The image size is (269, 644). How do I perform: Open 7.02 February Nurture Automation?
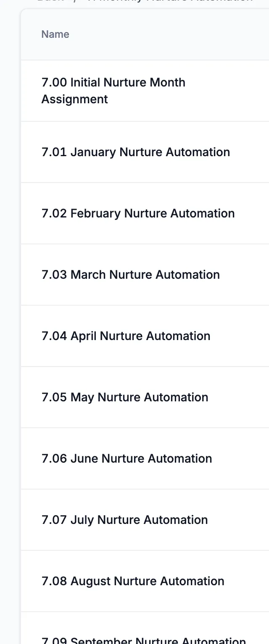pyautogui.click(x=138, y=213)
